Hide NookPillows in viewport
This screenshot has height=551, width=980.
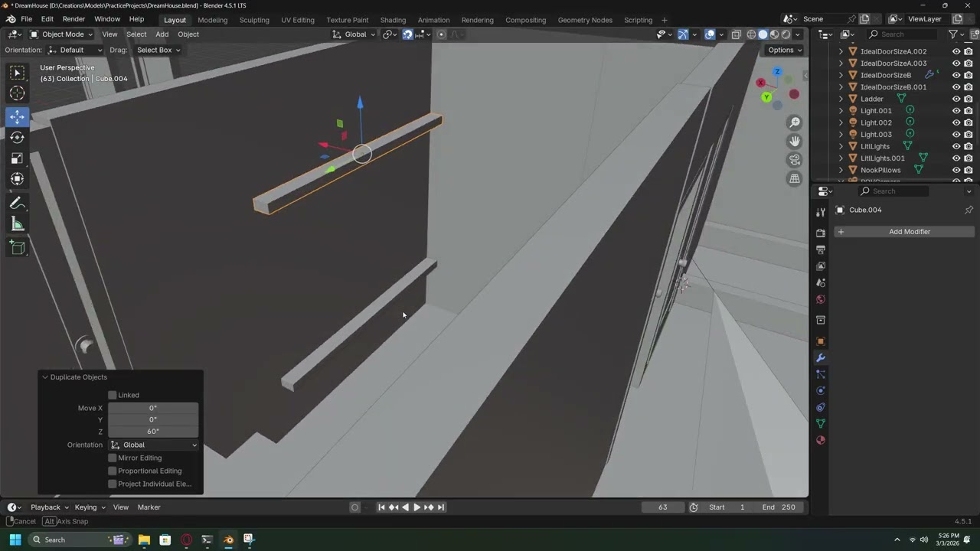pyautogui.click(x=956, y=170)
